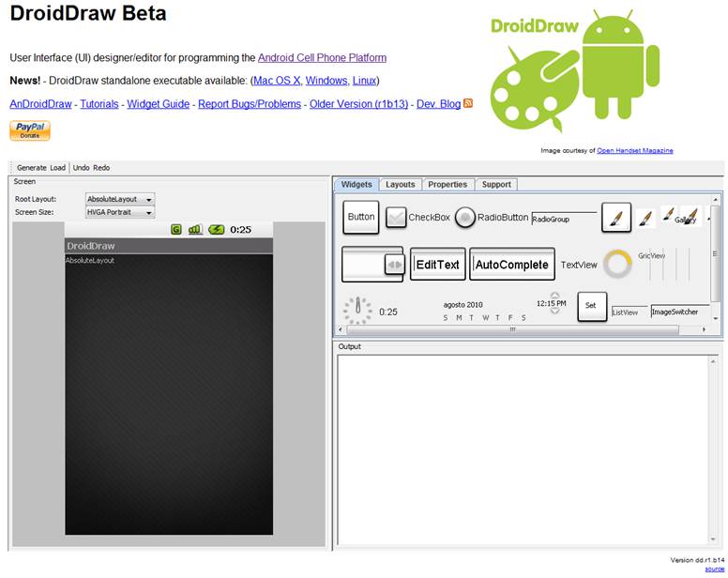Click Generate in the toolbar
The height and width of the screenshot is (578, 728).
[32, 168]
